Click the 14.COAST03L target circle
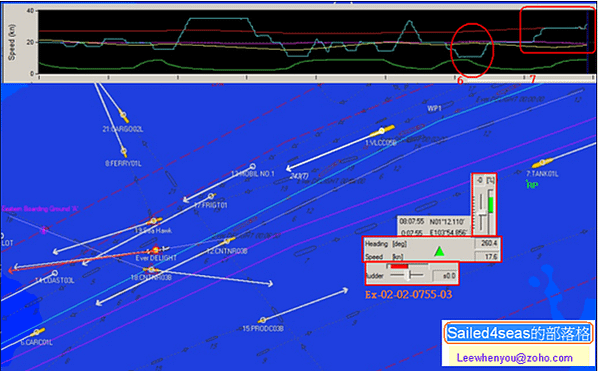Screen dimensions: 598x371 pos(55,273)
